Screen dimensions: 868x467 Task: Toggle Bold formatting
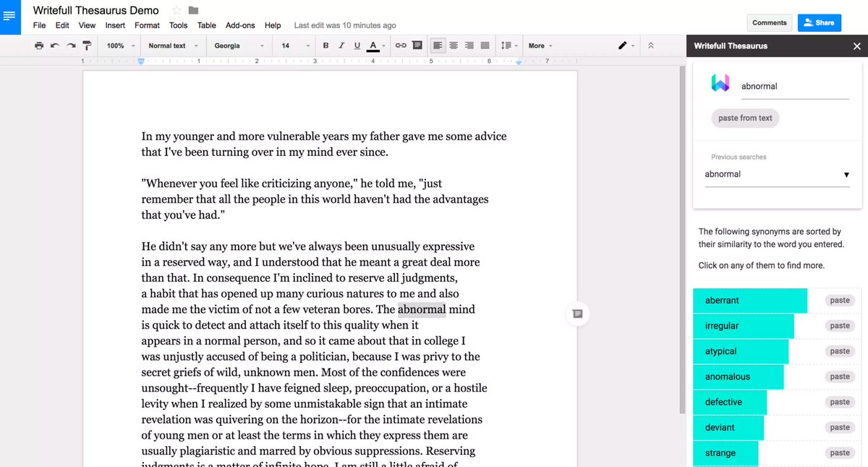click(325, 46)
